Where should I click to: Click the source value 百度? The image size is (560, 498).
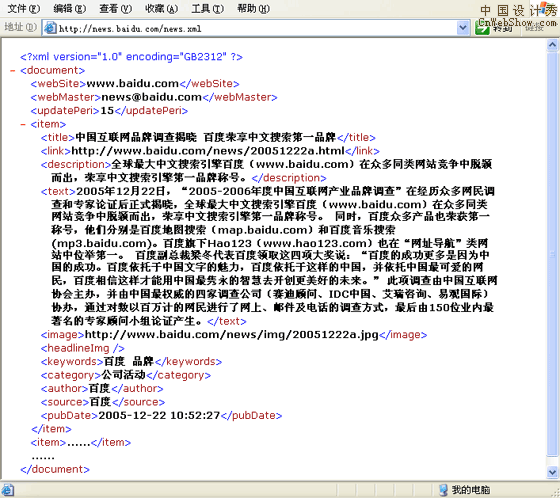100,402
